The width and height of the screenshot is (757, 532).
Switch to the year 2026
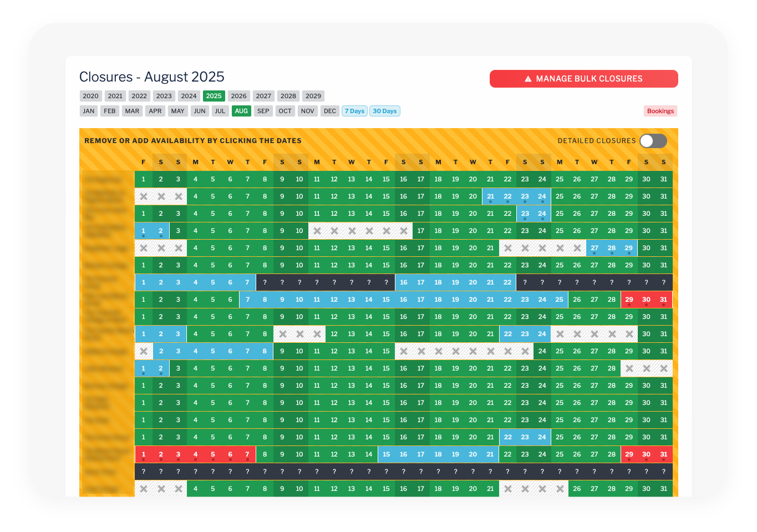point(238,96)
